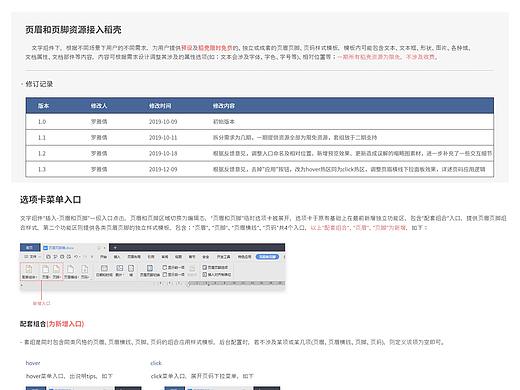Click the 页眉横线 header line icon
This screenshot has width=520, height=390.
[70, 269]
